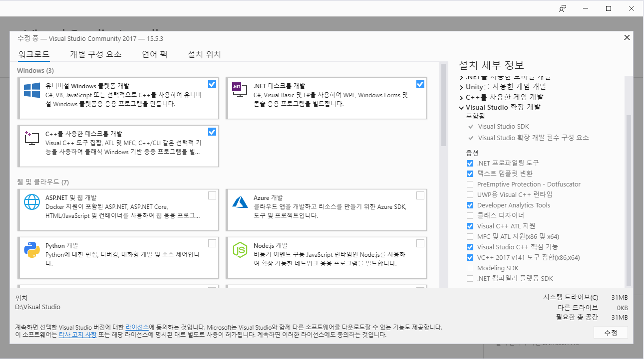Expand C++를 사용한 게임 개발 details
The width and height of the screenshot is (644, 359).
tap(461, 97)
